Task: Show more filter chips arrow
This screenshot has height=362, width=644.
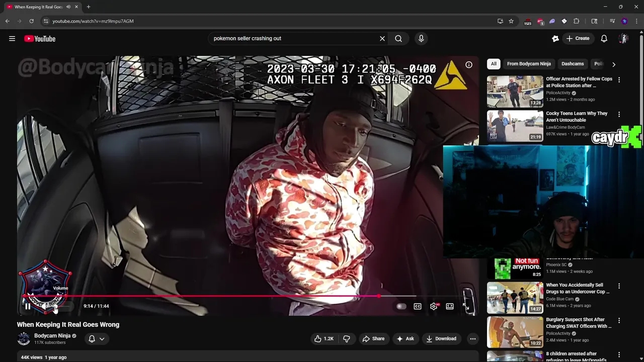Action: [x=613, y=64]
